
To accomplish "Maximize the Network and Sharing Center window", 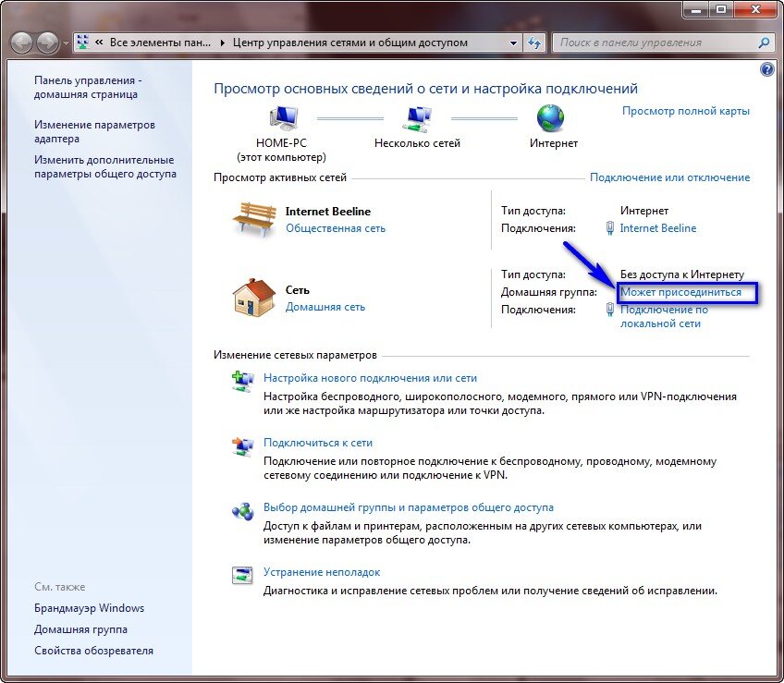I will [721, 9].
